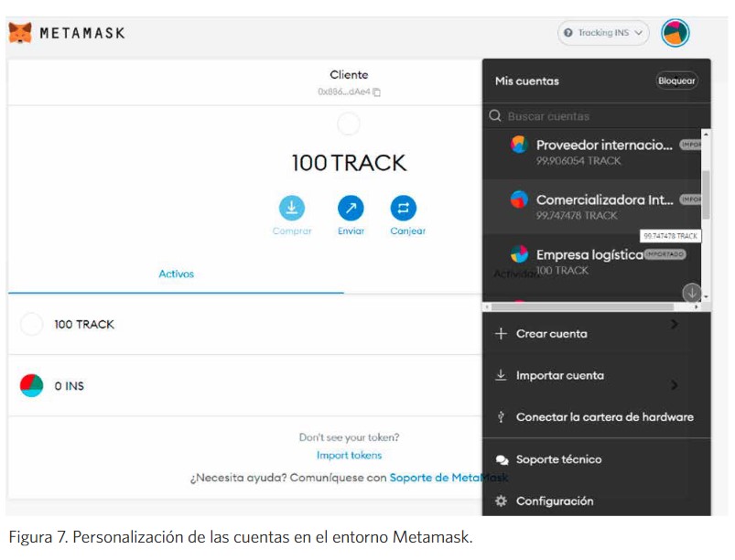Click the Mis cuentas heading
The height and width of the screenshot is (560, 735).
tap(527, 81)
